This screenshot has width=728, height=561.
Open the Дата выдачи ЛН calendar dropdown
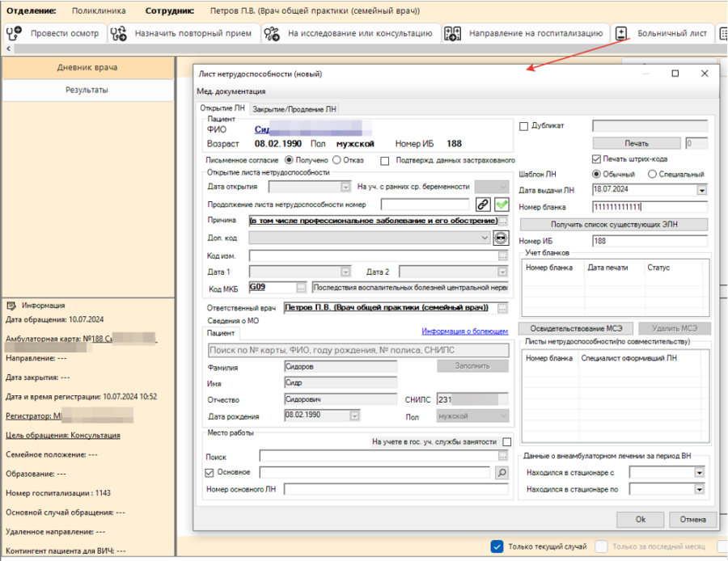click(701, 190)
